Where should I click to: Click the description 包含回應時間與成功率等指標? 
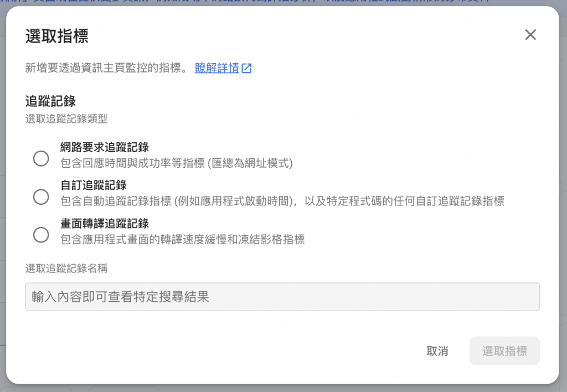(177, 163)
